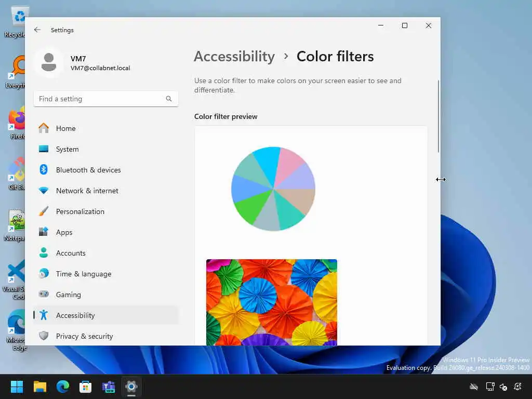Click the network display tray icon
Viewport: 532px width, 399px height.
click(490, 387)
